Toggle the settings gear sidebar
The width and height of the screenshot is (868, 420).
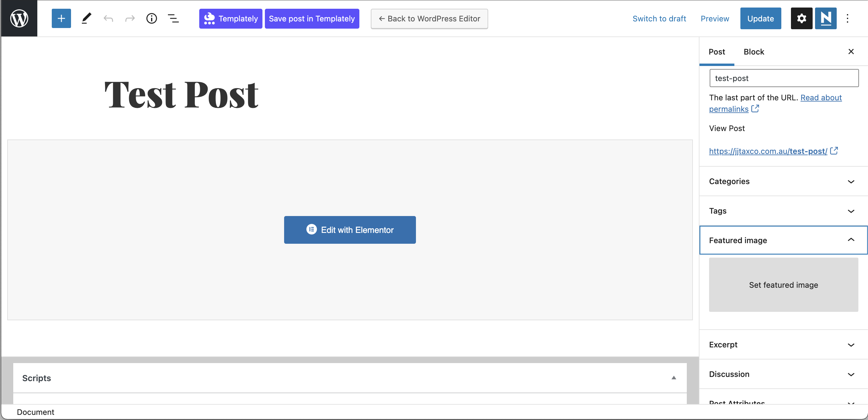click(801, 18)
